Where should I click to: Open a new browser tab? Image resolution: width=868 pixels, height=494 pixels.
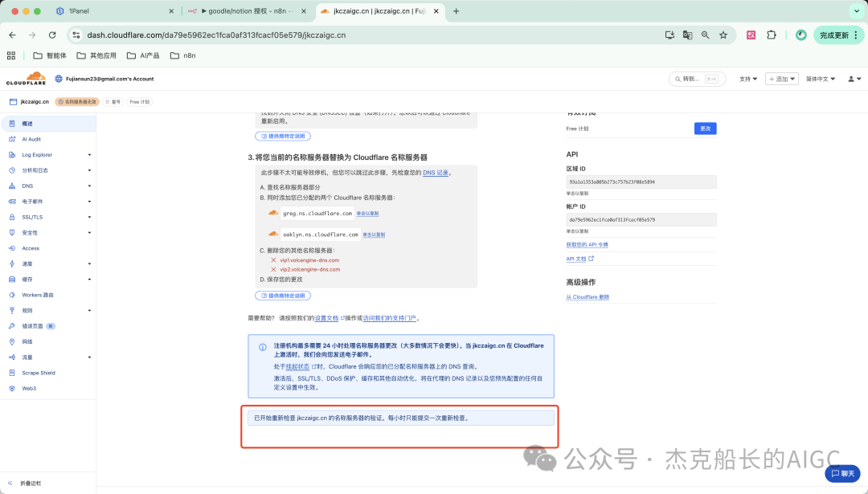pos(457,11)
